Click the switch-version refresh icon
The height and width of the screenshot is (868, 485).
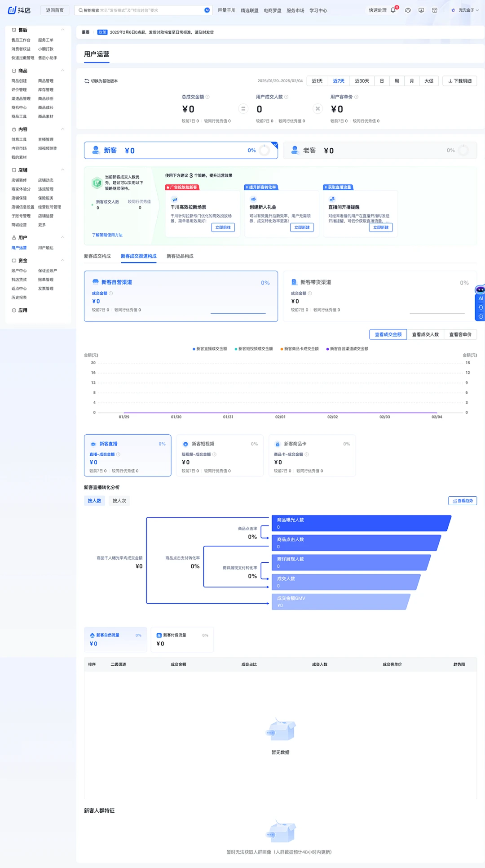point(87,81)
